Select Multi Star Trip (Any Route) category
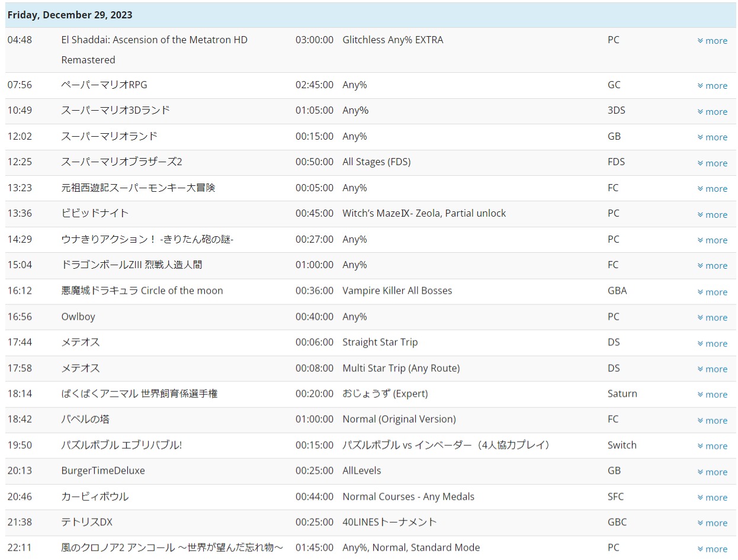This screenshot has width=738, height=560. [401, 368]
